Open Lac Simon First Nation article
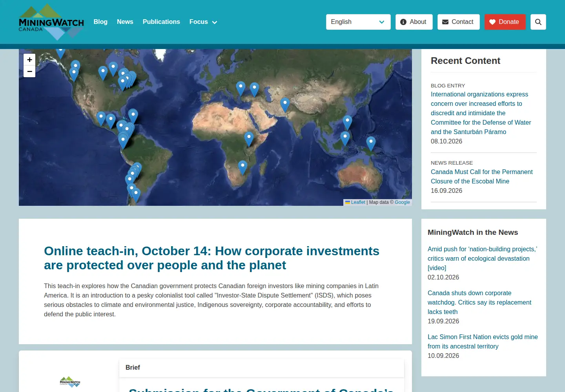The width and height of the screenshot is (565, 392). tap(483, 341)
